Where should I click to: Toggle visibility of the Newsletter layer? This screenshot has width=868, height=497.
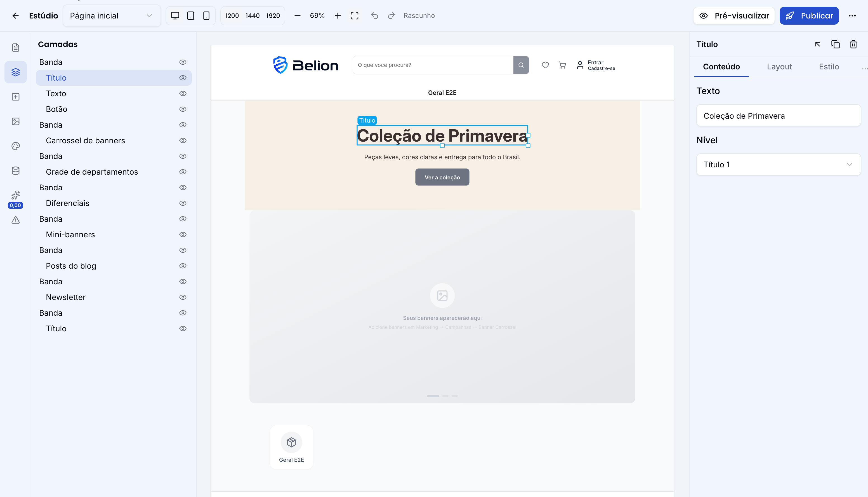click(183, 297)
